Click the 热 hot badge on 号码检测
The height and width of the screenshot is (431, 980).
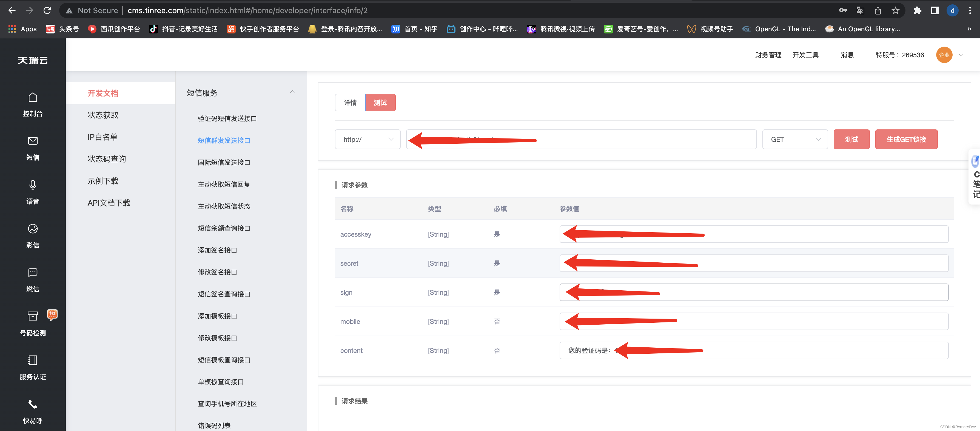(52, 314)
